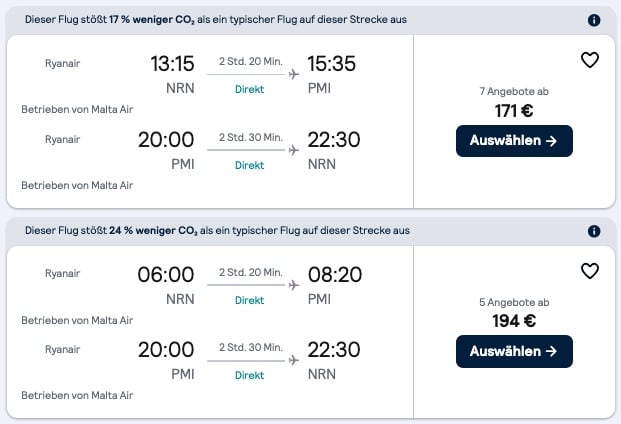Click the 194 € price

point(514,322)
